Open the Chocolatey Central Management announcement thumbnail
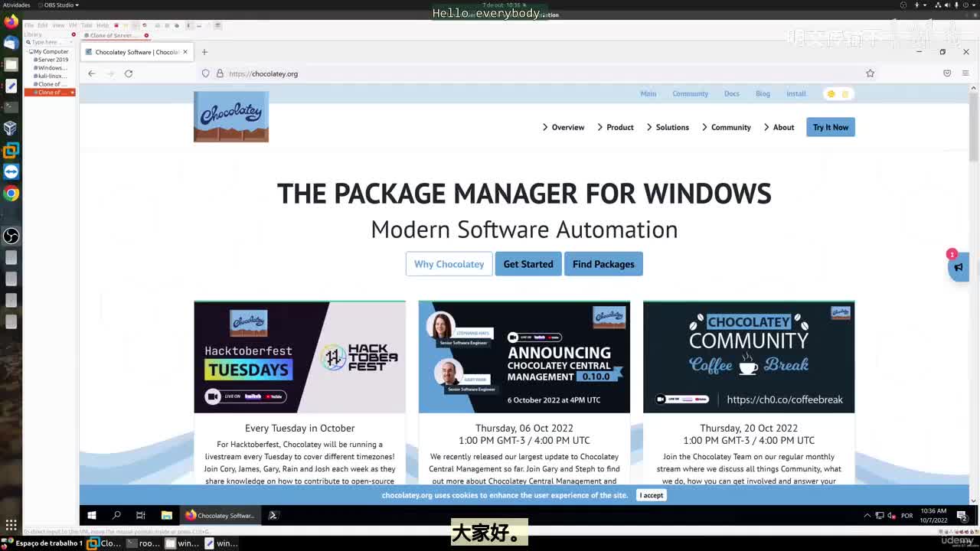980x551 pixels. (x=524, y=357)
